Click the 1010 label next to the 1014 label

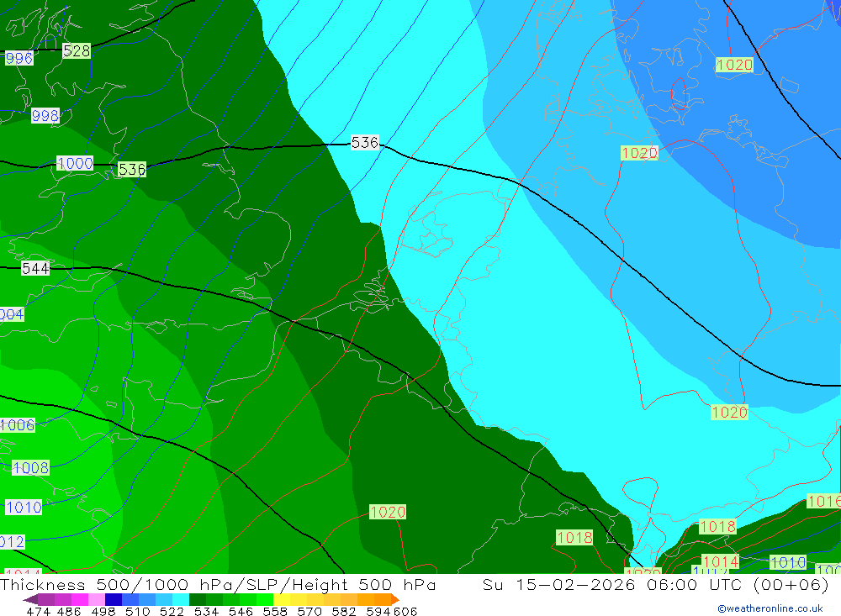coord(788,562)
